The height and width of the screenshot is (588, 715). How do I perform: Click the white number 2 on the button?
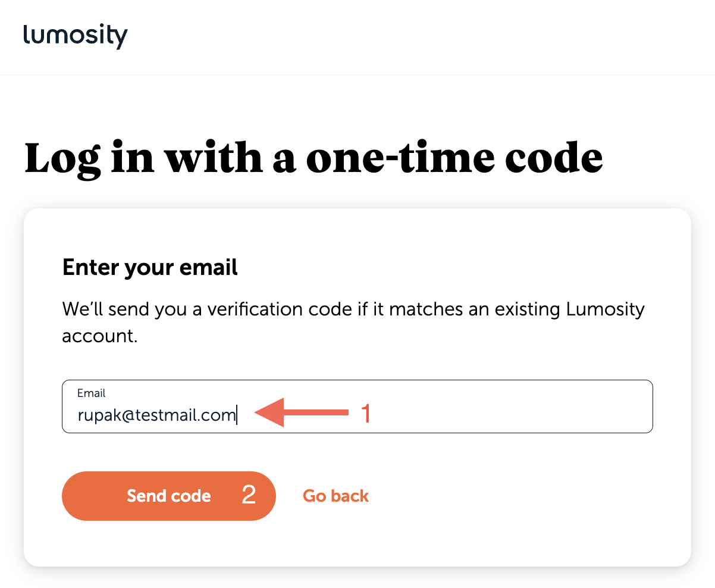(249, 495)
